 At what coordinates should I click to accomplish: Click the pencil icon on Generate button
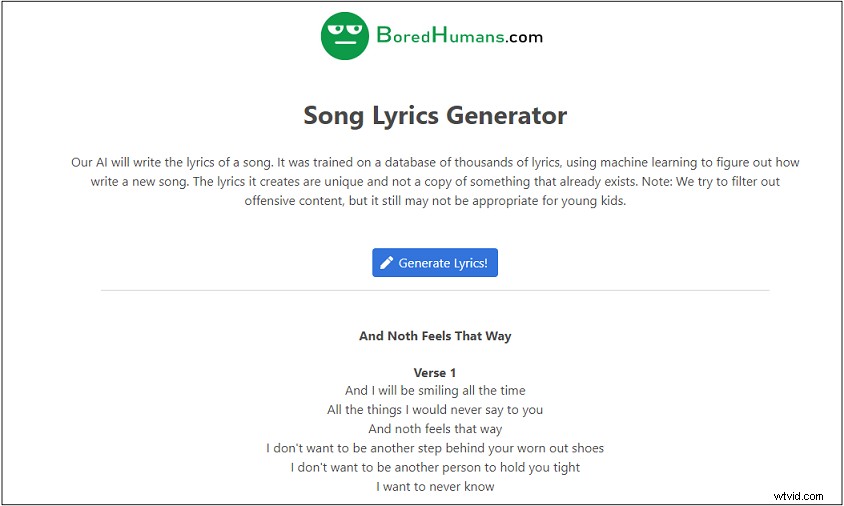tap(386, 263)
